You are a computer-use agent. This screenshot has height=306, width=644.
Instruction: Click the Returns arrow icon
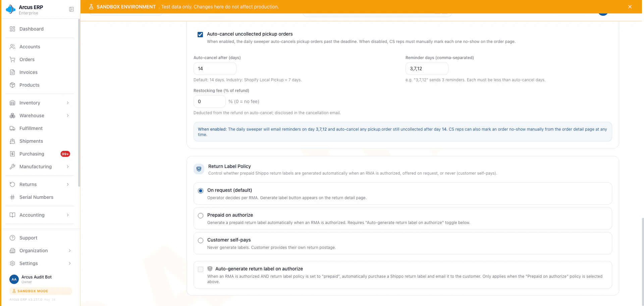[12, 184]
